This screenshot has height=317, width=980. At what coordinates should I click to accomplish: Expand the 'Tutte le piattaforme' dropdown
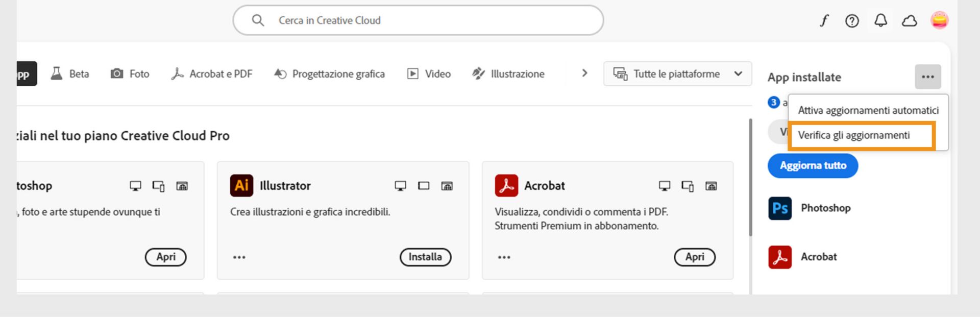[677, 74]
